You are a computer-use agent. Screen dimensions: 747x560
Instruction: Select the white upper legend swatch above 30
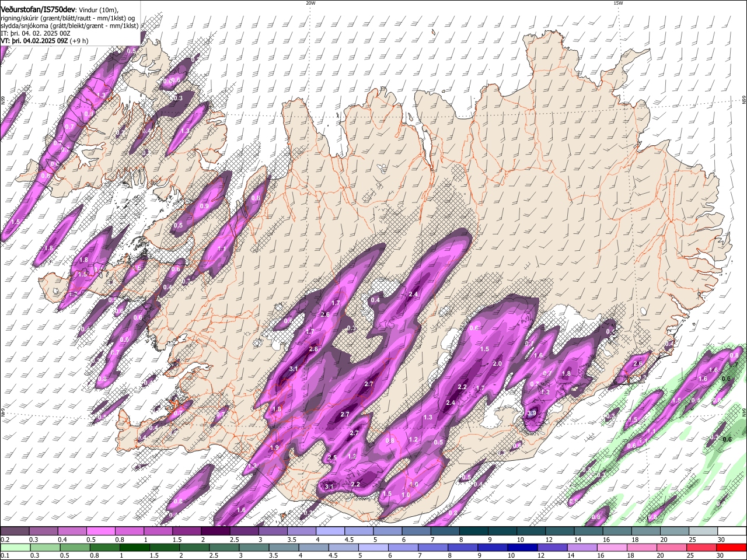(x=732, y=531)
